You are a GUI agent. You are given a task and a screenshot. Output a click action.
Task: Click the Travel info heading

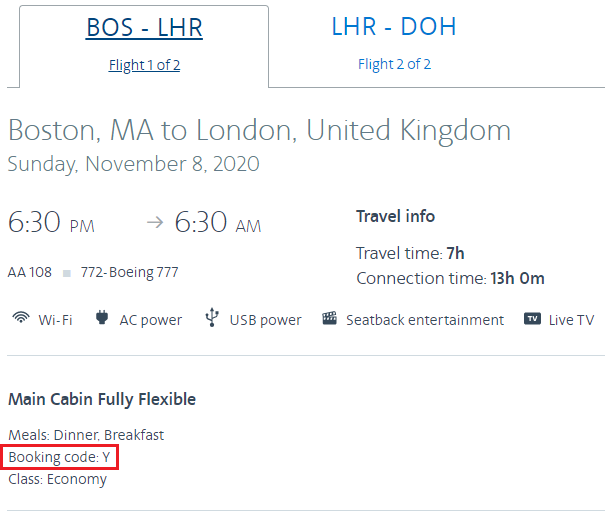click(395, 216)
